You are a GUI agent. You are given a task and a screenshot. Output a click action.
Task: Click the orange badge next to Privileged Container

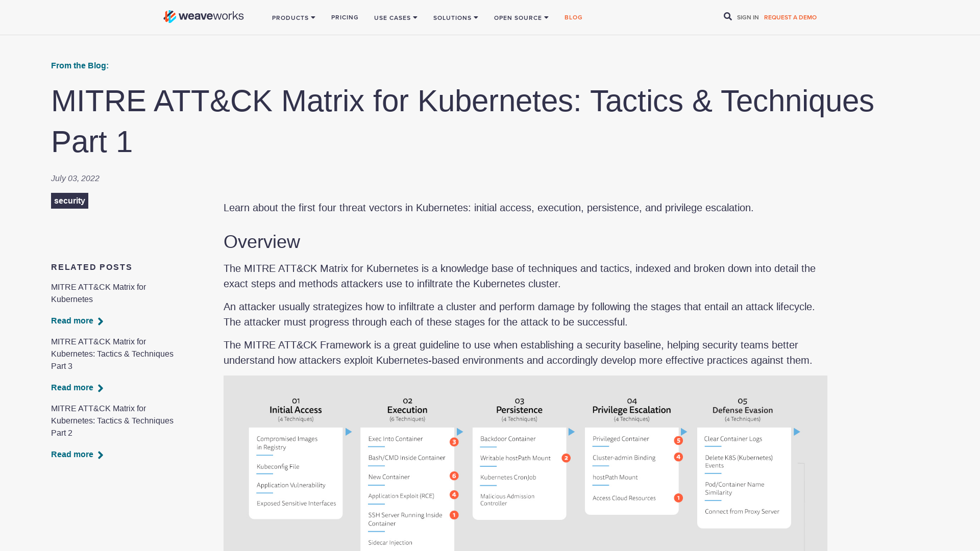678,440
